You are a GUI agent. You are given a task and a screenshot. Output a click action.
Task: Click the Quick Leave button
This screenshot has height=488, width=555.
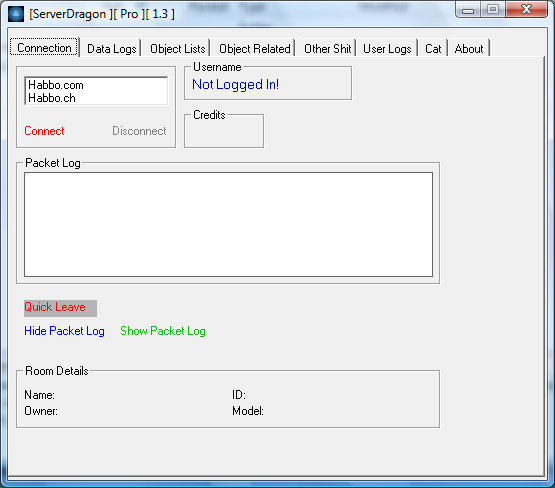[60, 308]
